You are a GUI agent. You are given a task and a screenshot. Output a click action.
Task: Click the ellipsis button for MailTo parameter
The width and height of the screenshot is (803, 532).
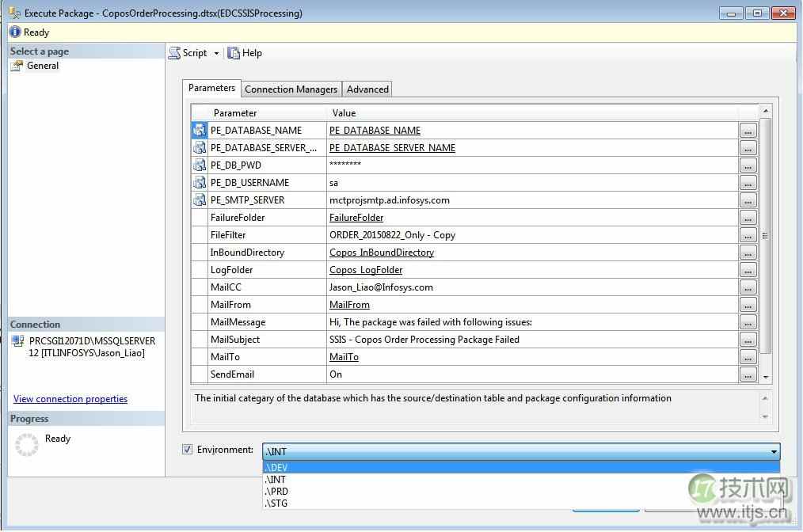[748, 356]
